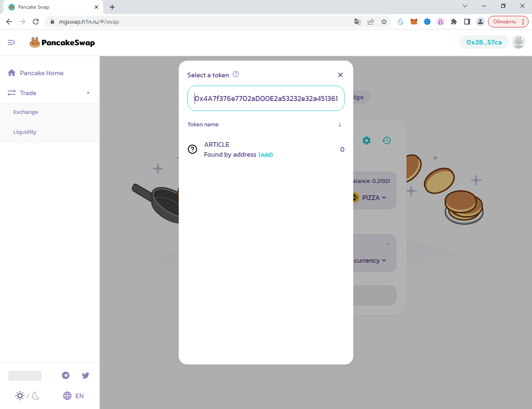Switch to light theme sun icon

point(20,396)
